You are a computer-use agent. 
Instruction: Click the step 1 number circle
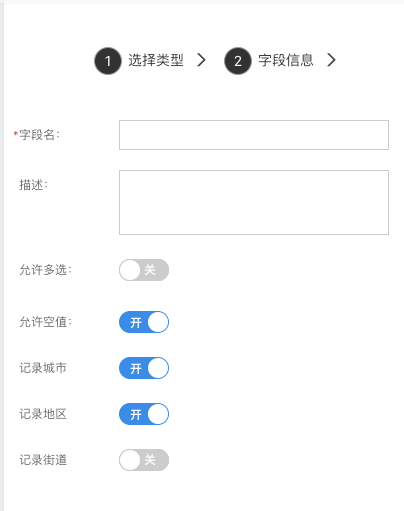click(x=108, y=61)
